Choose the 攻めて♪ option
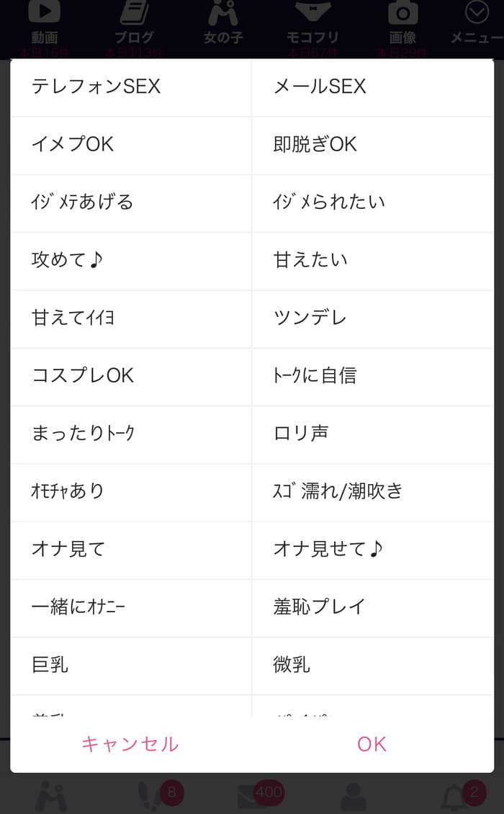This screenshot has height=814, width=504. click(131, 260)
